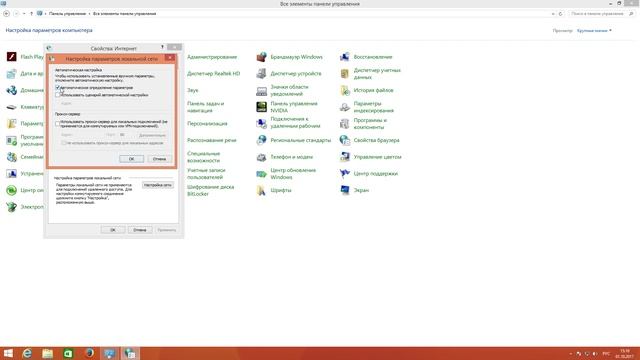
Task: Close the LAN settings dialog
Action: pos(170,58)
